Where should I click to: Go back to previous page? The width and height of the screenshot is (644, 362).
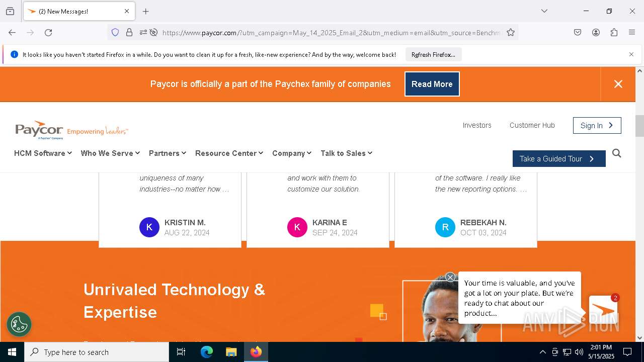(12, 32)
